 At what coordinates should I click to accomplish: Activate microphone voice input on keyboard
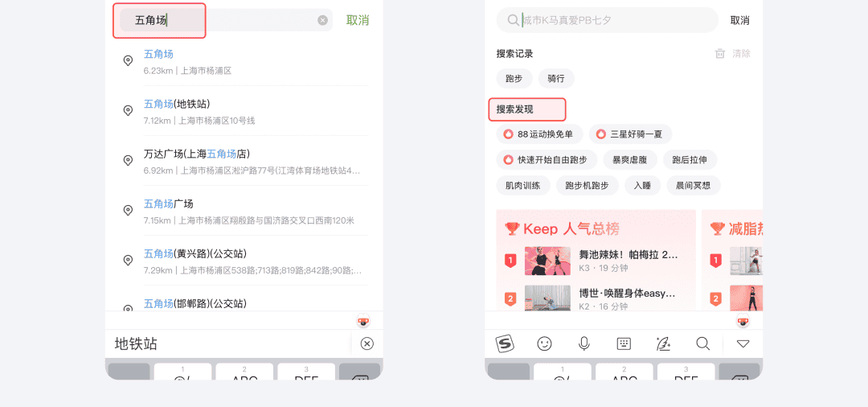pyautogui.click(x=584, y=344)
